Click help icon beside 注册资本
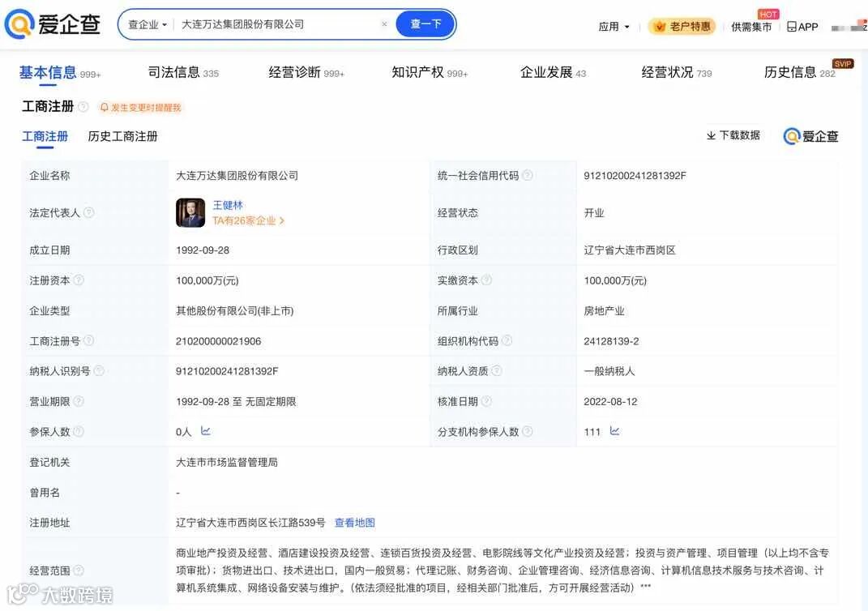 click(79, 280)
